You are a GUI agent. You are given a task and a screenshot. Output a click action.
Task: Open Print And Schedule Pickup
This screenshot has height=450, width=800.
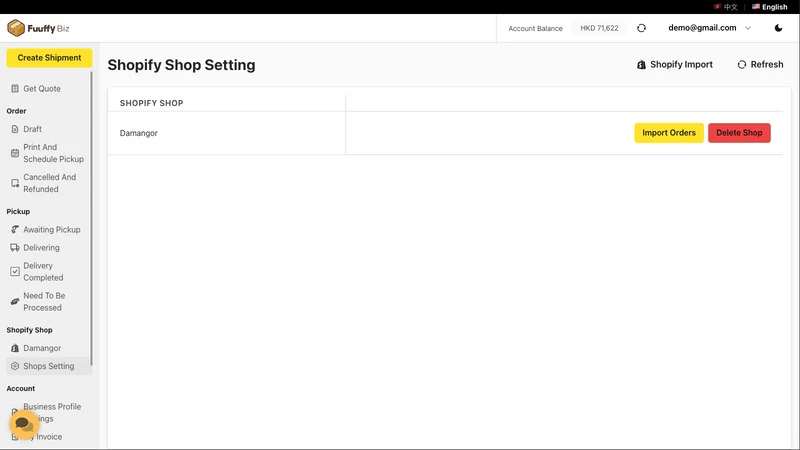pyautogui.click(x=53, y=153)
